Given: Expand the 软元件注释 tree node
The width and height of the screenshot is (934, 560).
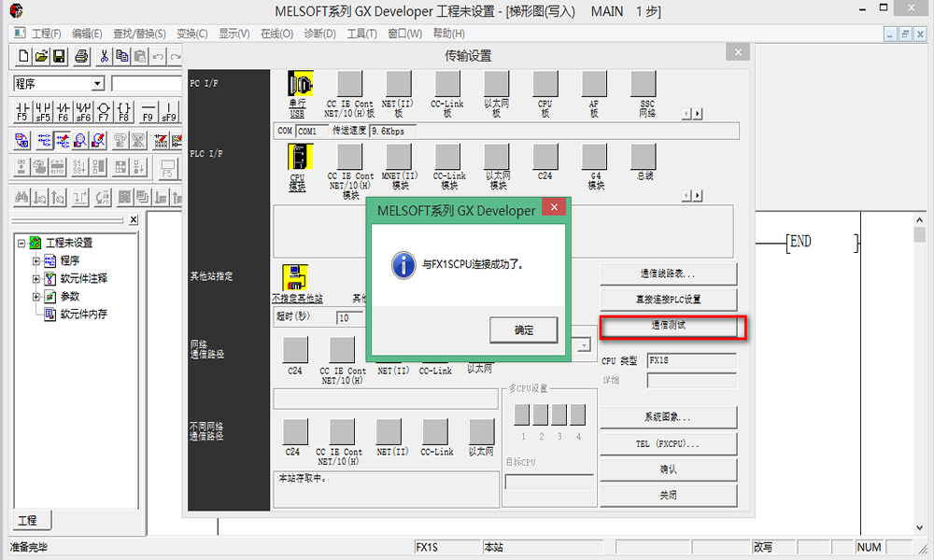Looking at the screenshot, I should [36, 278].
